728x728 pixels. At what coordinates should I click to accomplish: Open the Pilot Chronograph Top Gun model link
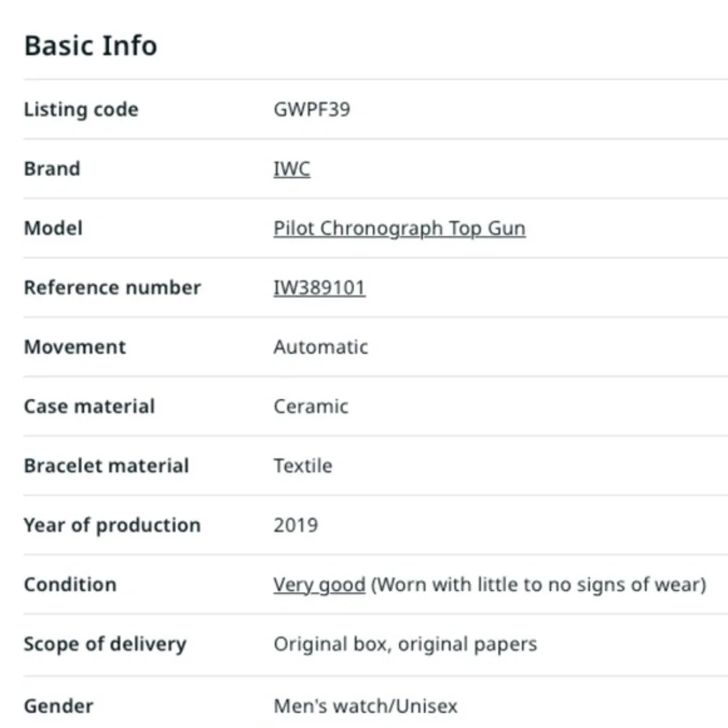399,229
